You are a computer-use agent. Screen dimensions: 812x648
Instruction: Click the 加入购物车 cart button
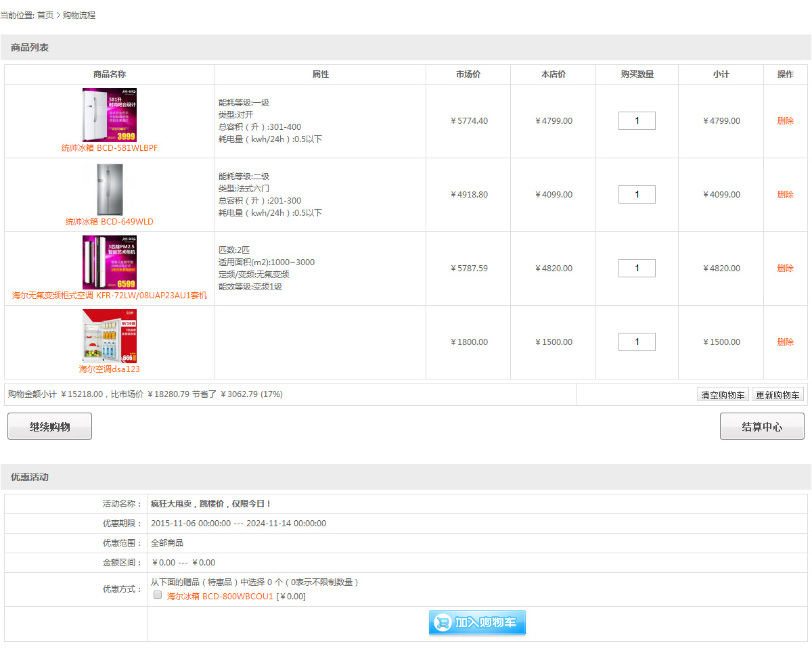tap(477, 622)
